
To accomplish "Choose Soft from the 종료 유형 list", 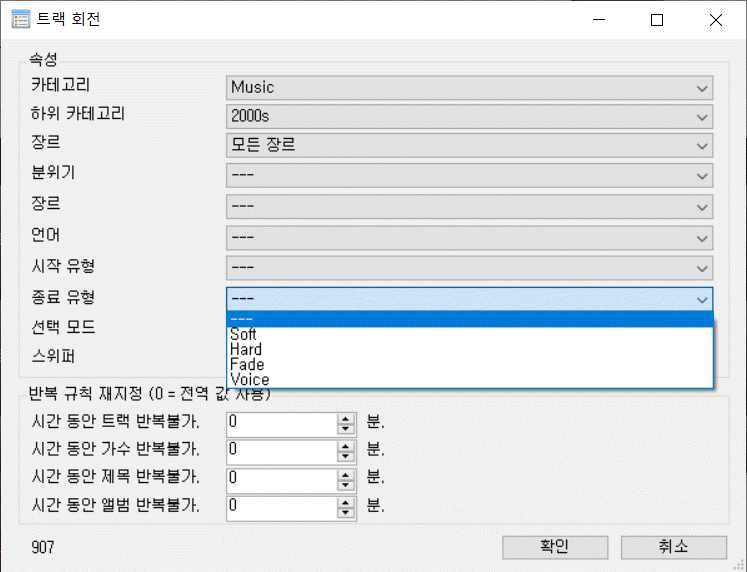I will [470, 334].
